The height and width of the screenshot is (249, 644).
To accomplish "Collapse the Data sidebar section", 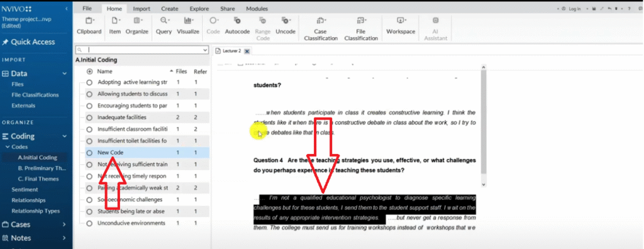I will pos(64,74).
